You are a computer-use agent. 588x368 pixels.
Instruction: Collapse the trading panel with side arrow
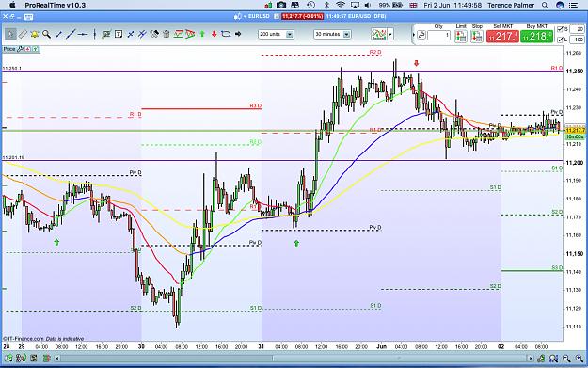click(414, 35)
